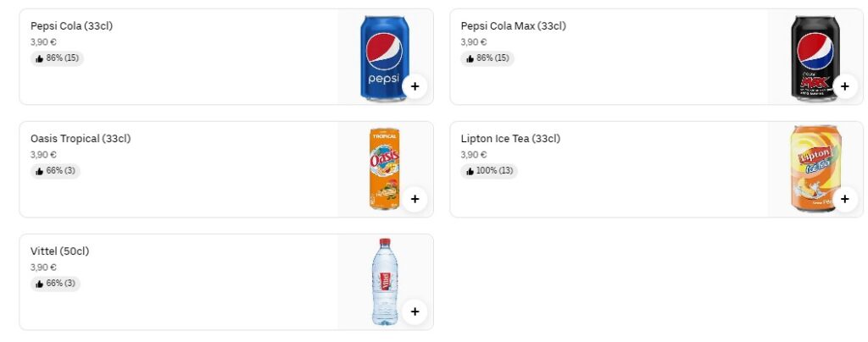
Task: Click thumbs-up 100% rating on Lipton Ice Tea
Action: pyautogui.click(x=489, y=171)
